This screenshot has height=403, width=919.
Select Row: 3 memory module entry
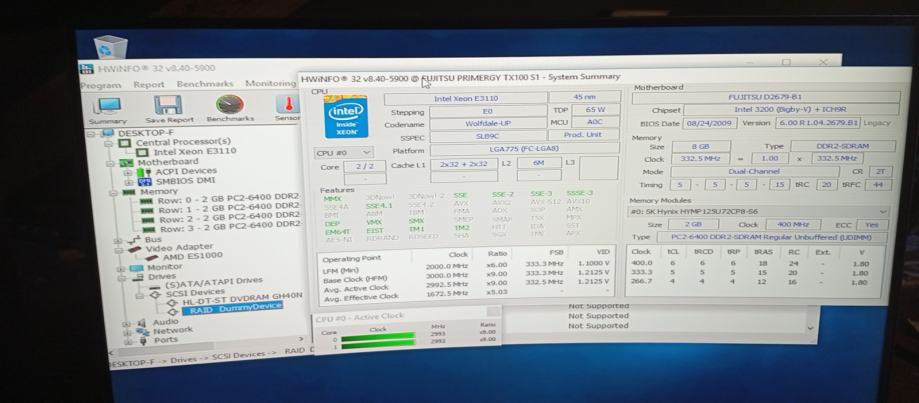pos(231,227)
